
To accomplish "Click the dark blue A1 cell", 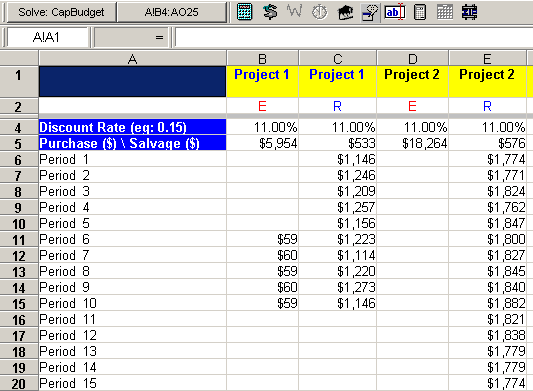I will tap(133, 82).
